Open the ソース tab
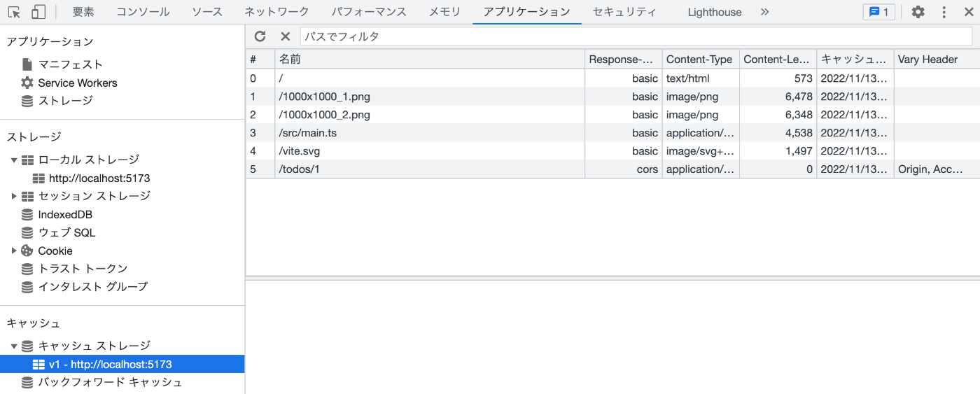 pos(207,12)
